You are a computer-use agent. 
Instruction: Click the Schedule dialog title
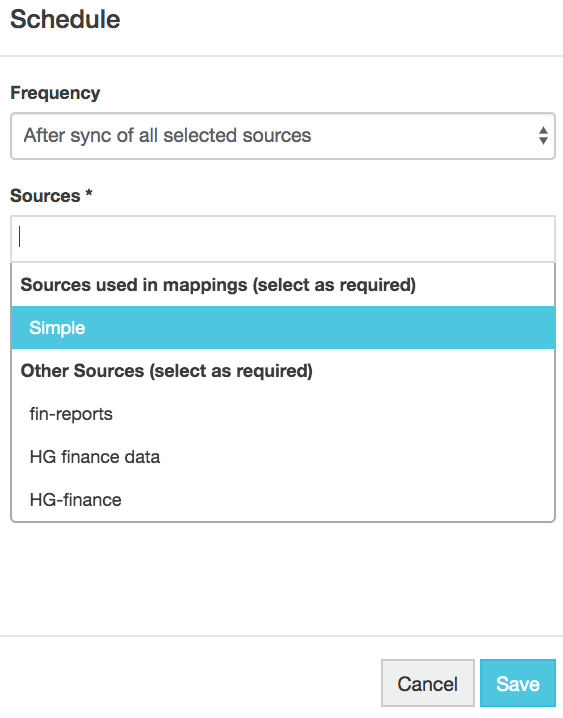click(65, 20)
